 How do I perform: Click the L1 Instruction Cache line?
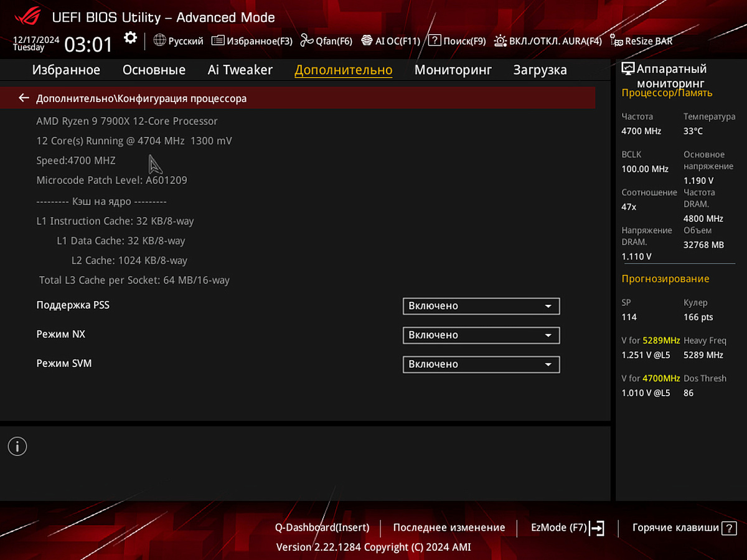click(x=115, y=221)
